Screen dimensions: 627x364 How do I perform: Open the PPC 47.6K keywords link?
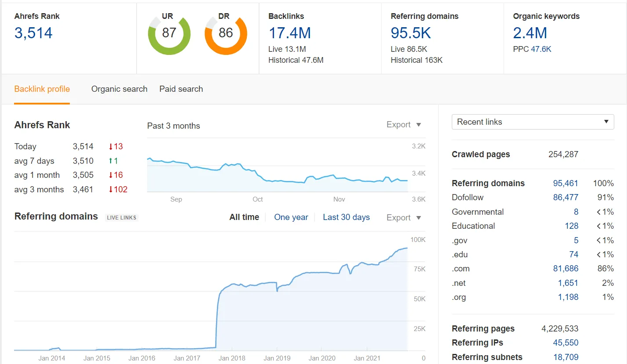click(x=541, y=49)
